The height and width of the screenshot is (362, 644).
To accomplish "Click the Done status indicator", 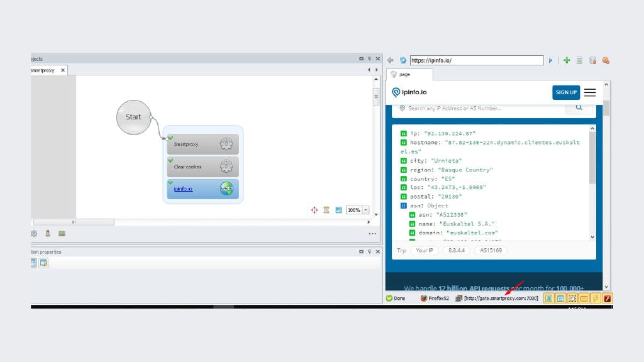I will [396, 299].
